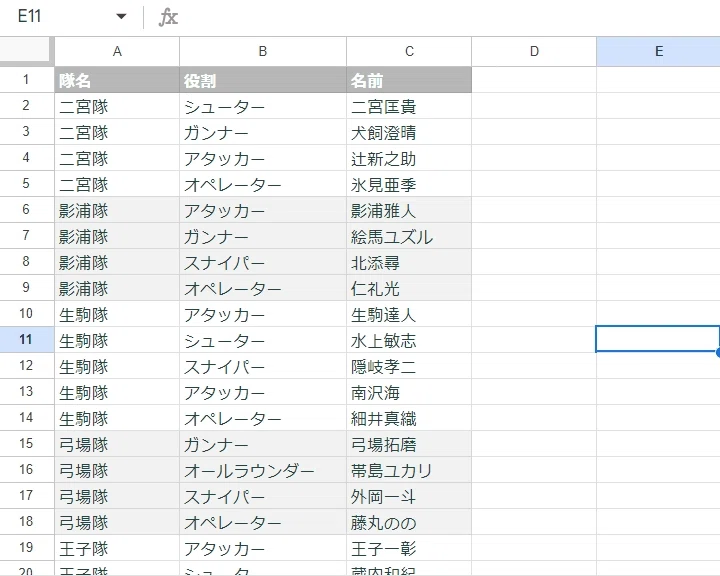
Task: Click cell 犬飼澄晴
Action: pyautogui.click(x=409, y=132)
